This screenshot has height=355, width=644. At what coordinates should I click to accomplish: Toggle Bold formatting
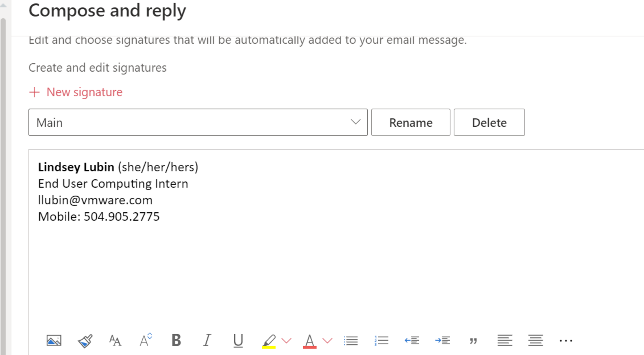[176, 341]
